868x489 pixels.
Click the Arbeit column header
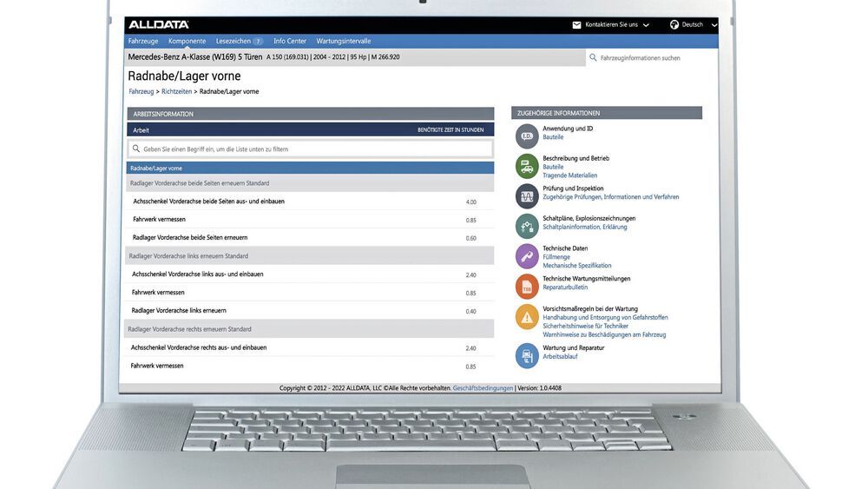coord(141,130)
